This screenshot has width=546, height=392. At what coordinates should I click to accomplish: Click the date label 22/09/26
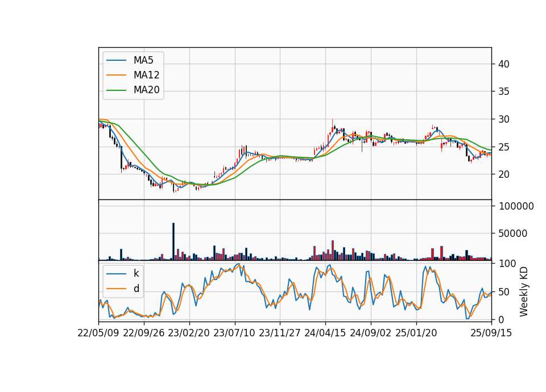(144, 333)
